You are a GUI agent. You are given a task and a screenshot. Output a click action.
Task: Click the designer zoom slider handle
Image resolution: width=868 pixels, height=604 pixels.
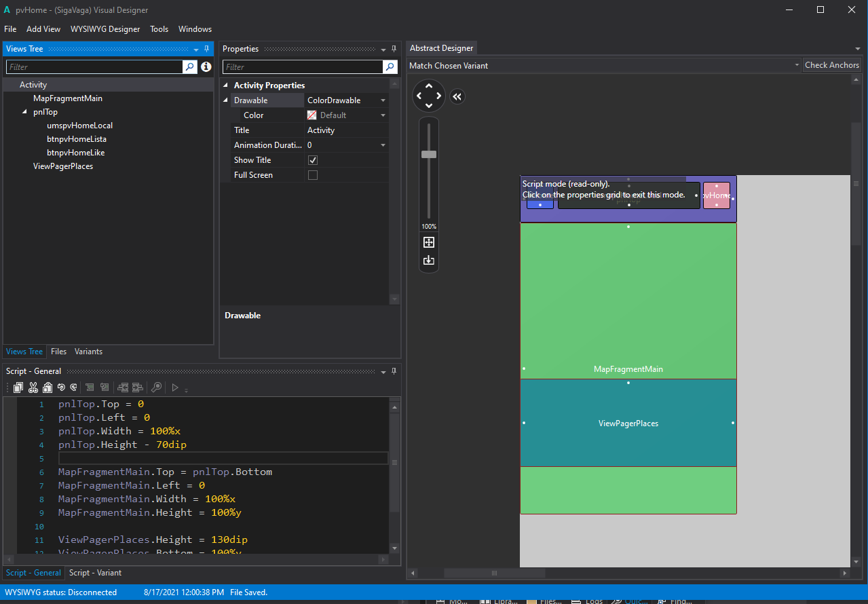429,154
